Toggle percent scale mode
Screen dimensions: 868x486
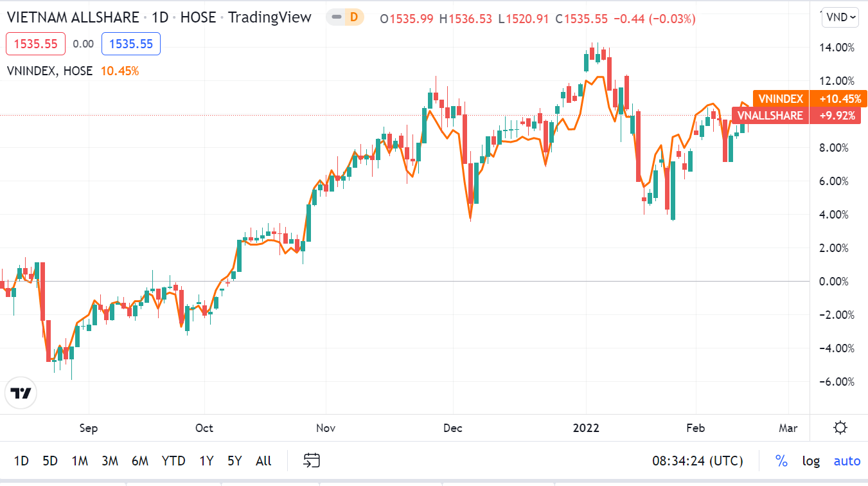pos(781,460)
